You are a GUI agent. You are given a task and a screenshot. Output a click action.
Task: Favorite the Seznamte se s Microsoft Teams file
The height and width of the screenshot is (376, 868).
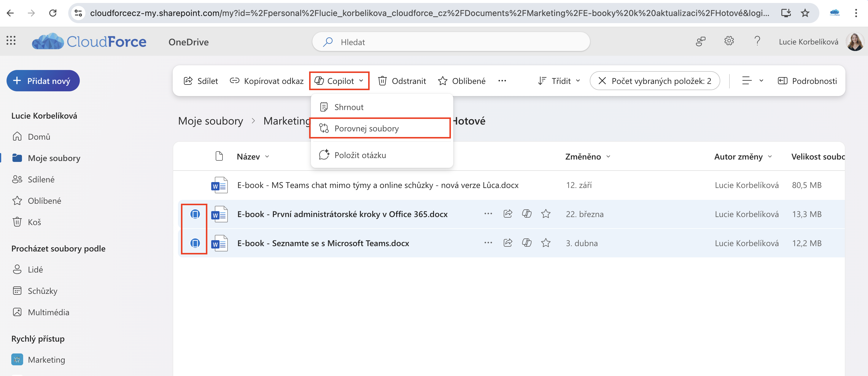pos(546,243)
